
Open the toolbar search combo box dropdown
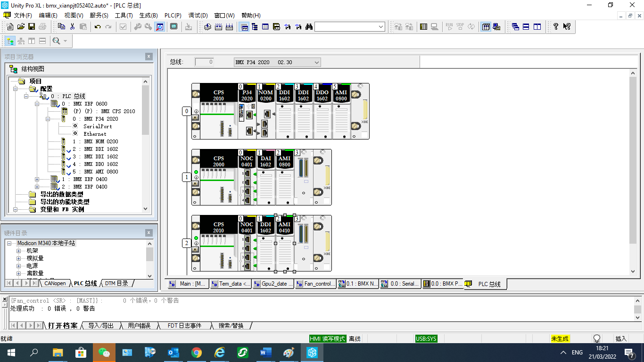pos(381,27)
